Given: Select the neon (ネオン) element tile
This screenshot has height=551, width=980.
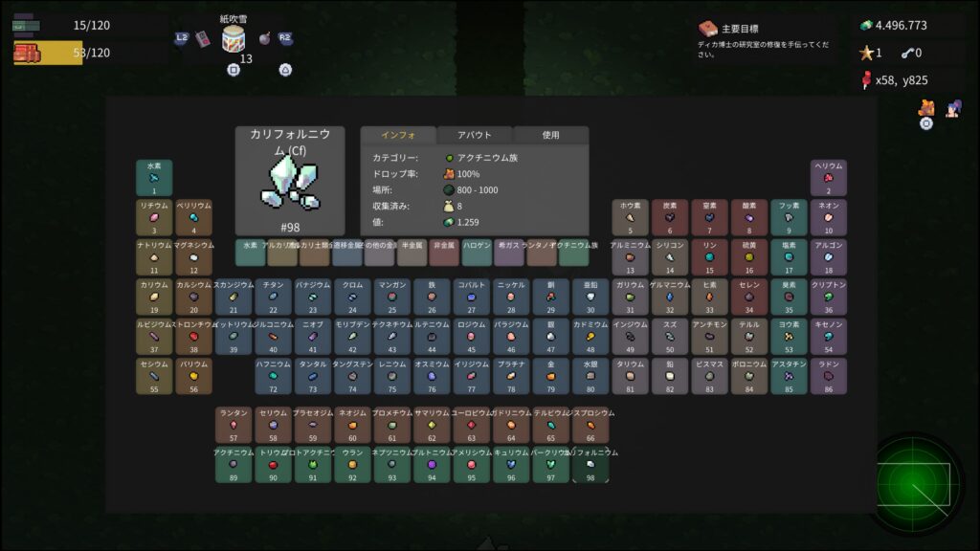Looking at the screenshot, I should [x=829, y=217].
